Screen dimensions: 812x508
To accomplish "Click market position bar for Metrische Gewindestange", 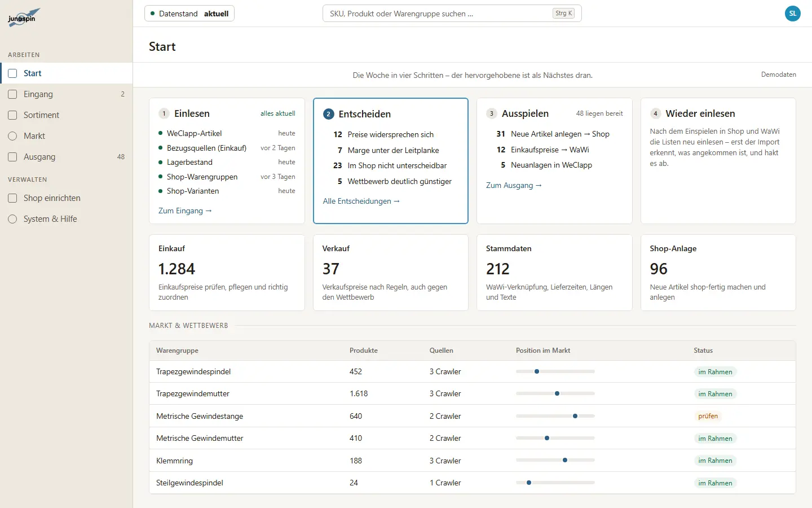I will pos(555,416).
